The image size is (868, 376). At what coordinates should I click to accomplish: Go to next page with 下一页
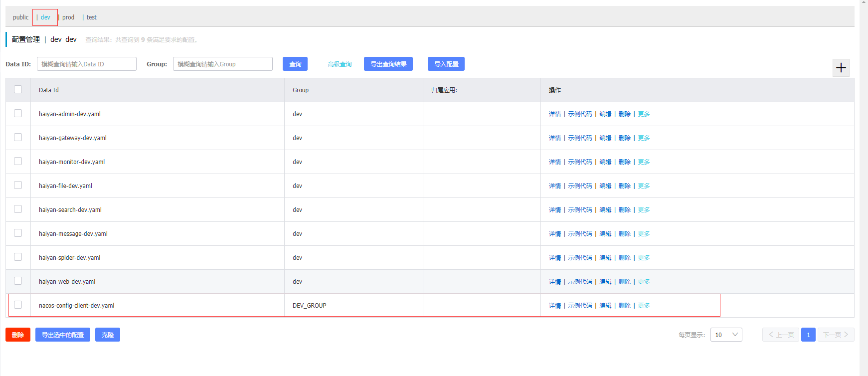pos(836,335)
